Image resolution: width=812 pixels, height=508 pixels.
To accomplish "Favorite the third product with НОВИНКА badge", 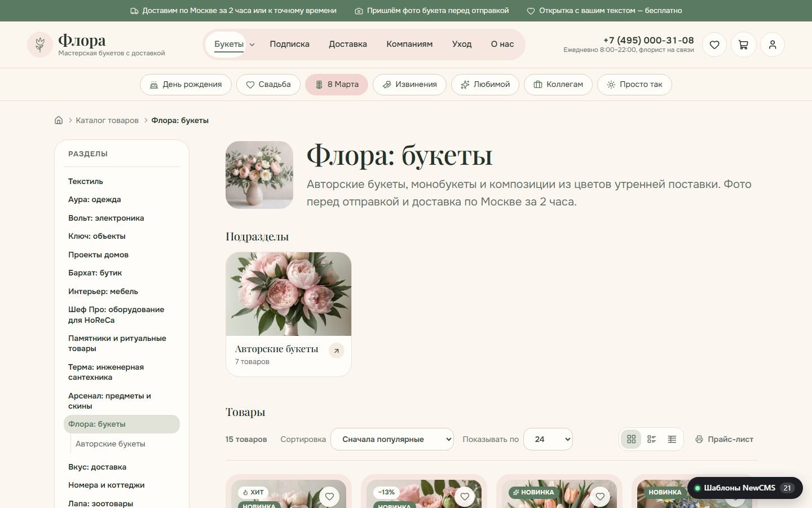I will (600, 497).
